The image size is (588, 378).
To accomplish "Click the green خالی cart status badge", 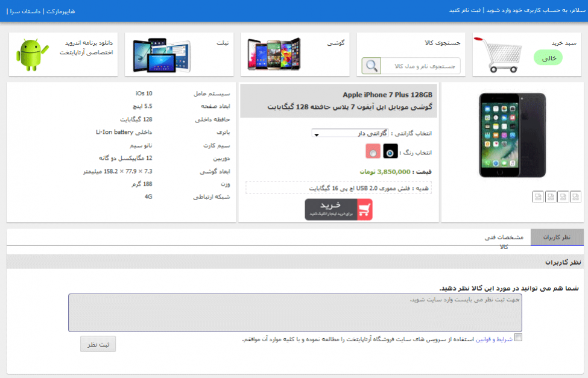I will 548,58.
